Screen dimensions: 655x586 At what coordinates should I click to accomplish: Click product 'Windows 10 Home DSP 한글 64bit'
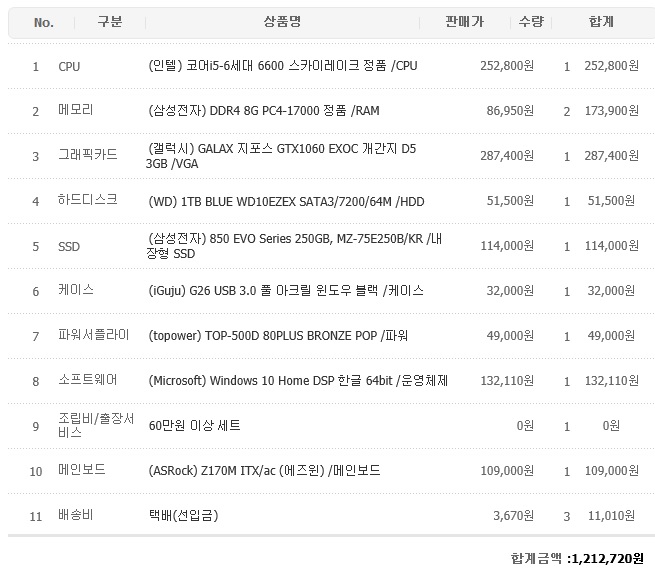pos(301,381)
